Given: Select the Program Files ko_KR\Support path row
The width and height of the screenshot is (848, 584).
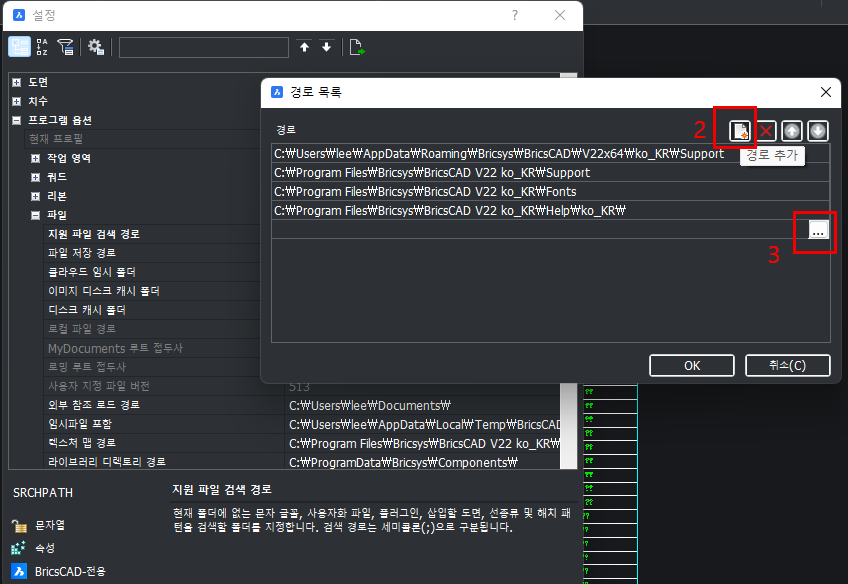Looking at the screenshot, I should [551, 172].
